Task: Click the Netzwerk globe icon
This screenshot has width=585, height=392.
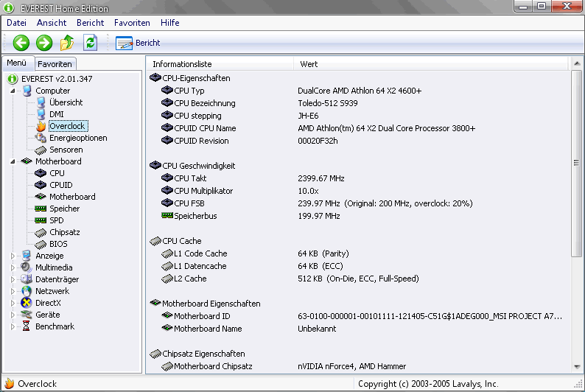Action: 27,291
